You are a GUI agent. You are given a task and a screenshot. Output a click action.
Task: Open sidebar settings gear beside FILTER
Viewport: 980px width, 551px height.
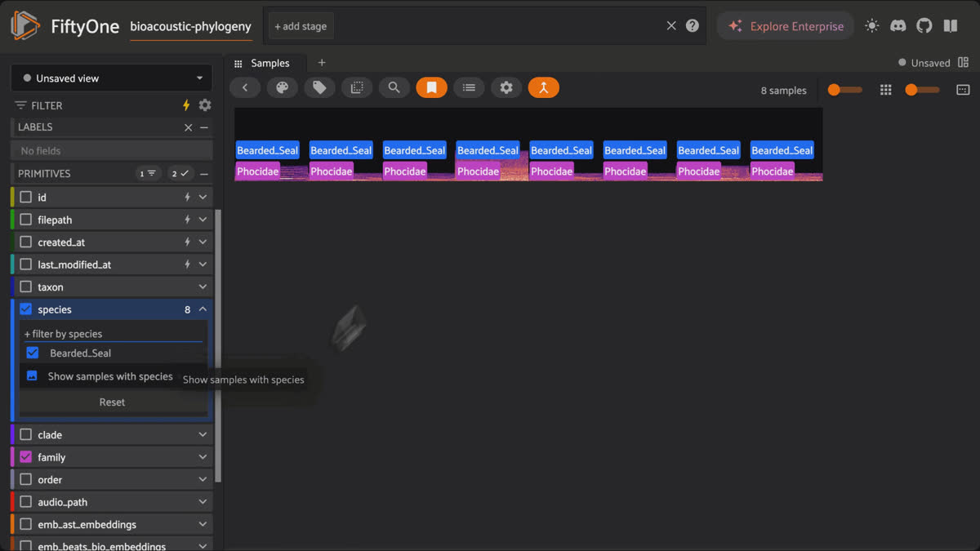click(205, 105)
